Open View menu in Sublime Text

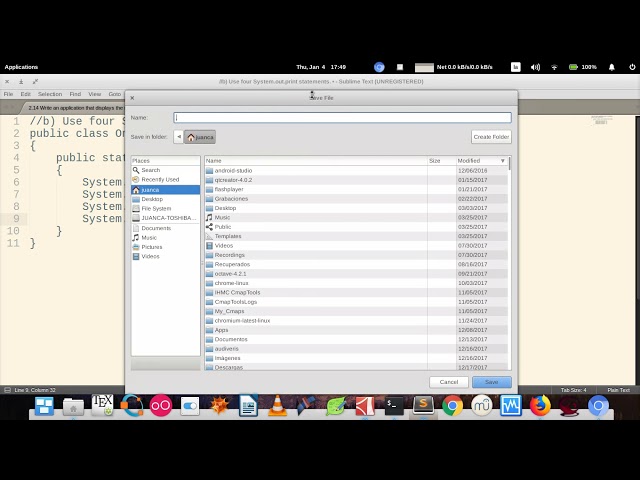pyautogui.click(x=95, y=94)
